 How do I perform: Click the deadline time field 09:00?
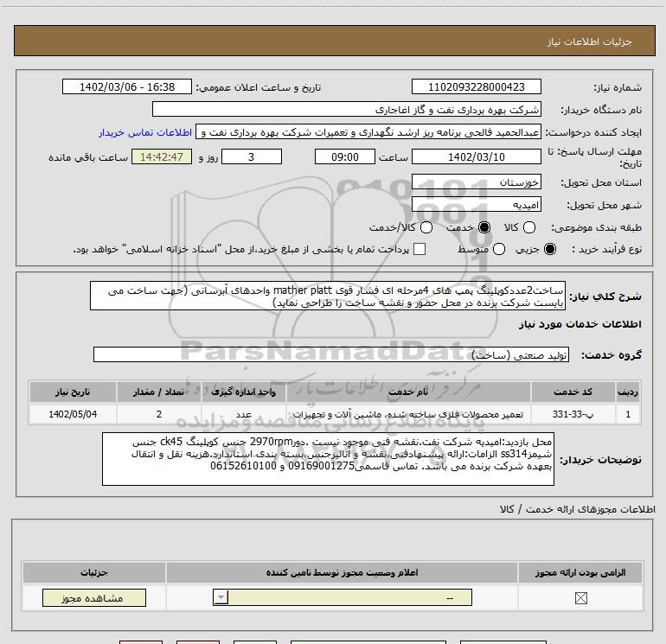click(x=345, y=156)
